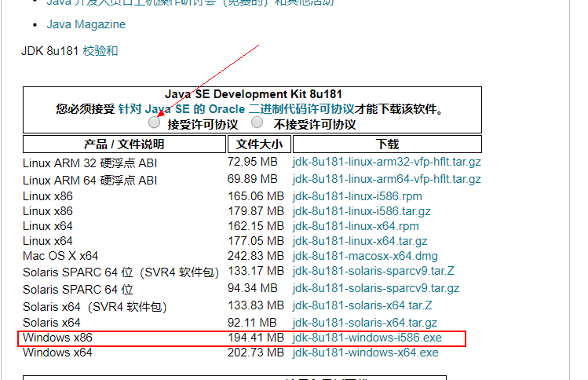Download jdk-8u181-linux-i586.tar.gz
588x380 pixels.
361,211
